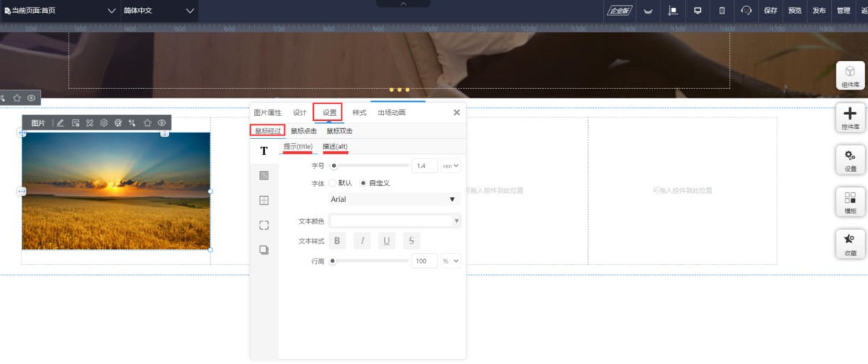This screenshot has width=868, height=364.
Task: Click the line height value field 100
Action: pyautogui.click(x=425, y=261)
